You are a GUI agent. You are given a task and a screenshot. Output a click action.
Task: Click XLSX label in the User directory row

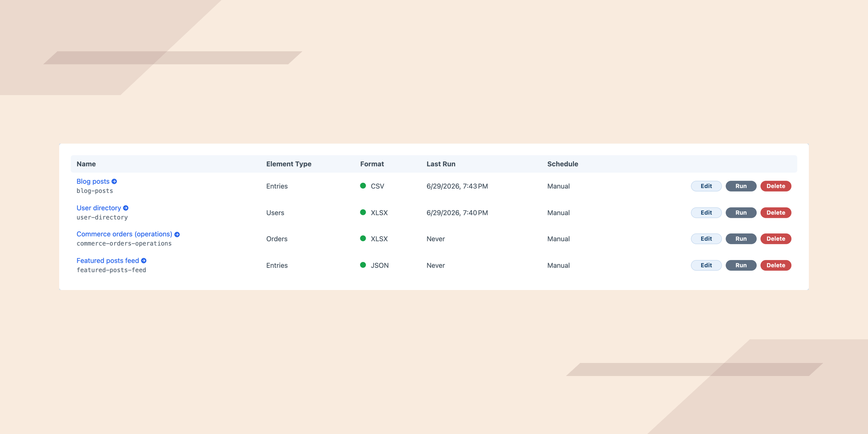(x=379, y=213)
